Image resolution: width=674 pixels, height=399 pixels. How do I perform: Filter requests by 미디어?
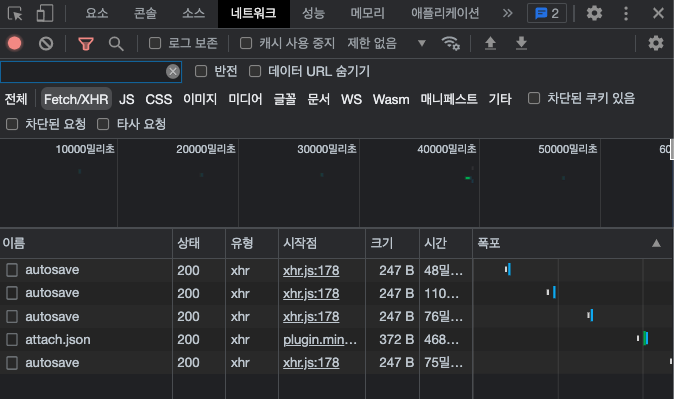(245, 99)
